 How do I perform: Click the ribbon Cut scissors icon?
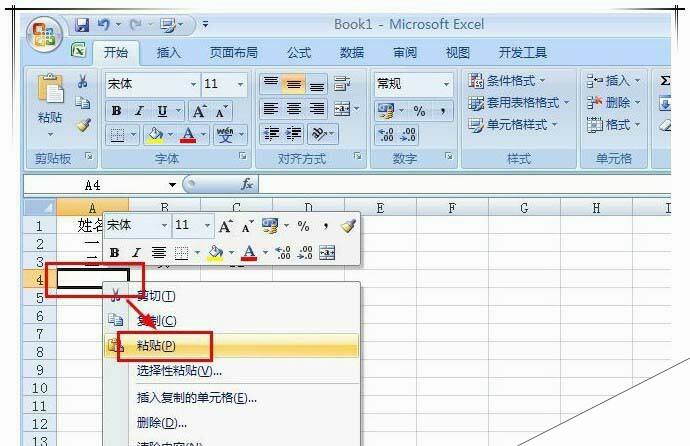[x=83, y=81]
